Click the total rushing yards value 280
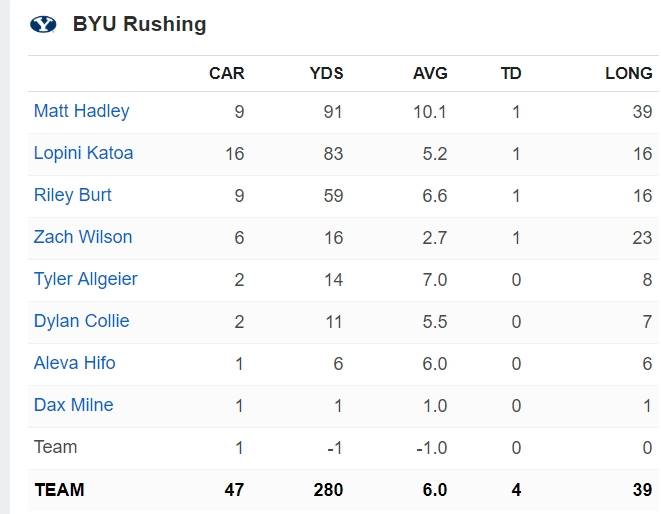Screen dimensions: 661x514 pos(327,490)
